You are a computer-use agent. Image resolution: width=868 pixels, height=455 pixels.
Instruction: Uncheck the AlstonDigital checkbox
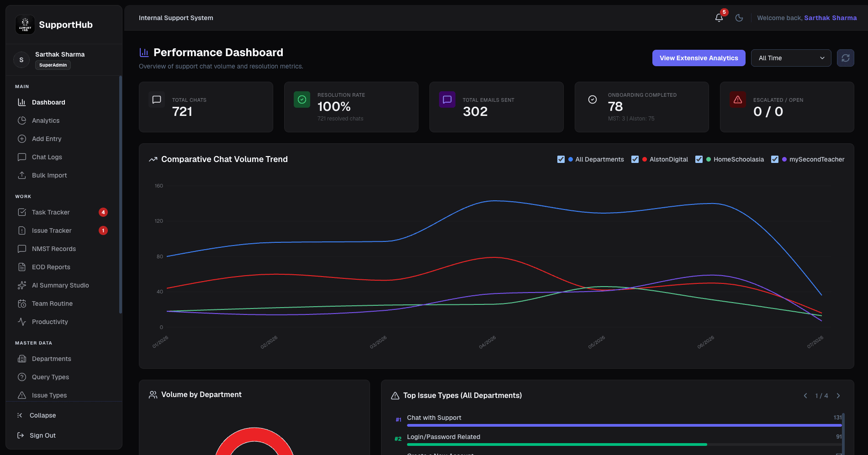tap(635, 159)
